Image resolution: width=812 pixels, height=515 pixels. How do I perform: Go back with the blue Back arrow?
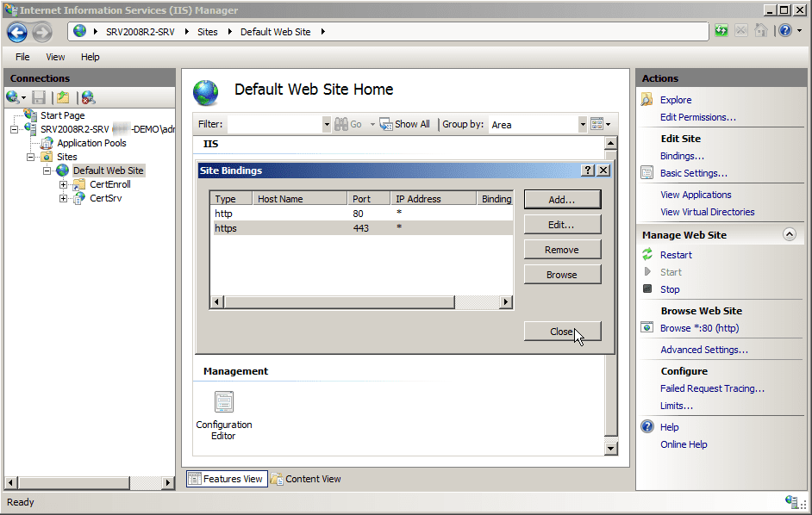tap(17, 32)
